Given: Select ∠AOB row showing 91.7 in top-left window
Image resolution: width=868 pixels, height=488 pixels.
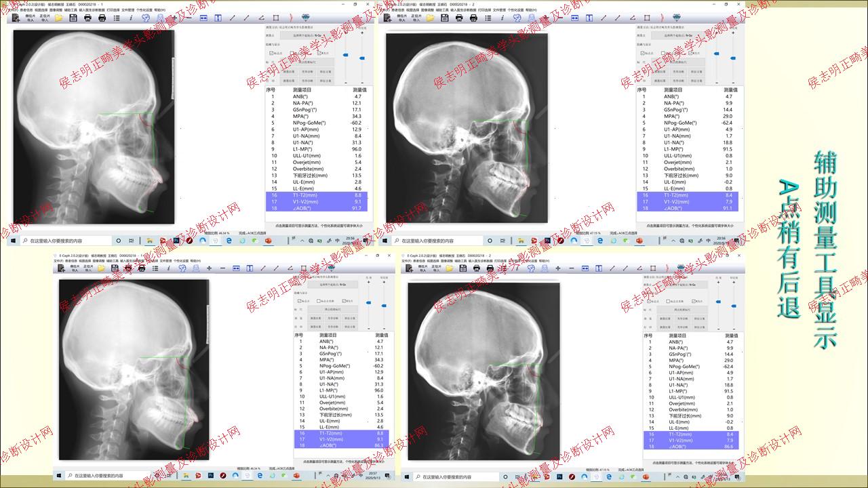Looking at the screenshot, I should pos(317,208).
